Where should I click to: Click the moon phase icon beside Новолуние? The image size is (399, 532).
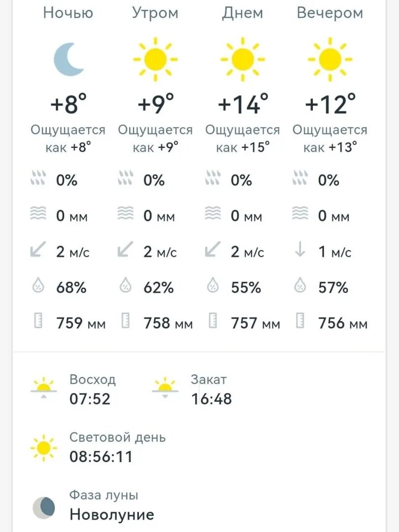click(x=44, y=507)
